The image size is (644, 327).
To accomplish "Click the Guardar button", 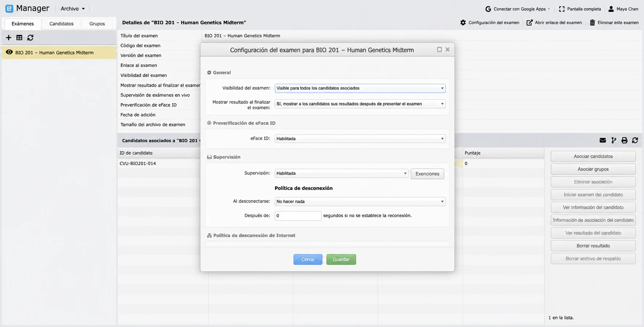I will [341, 259].
